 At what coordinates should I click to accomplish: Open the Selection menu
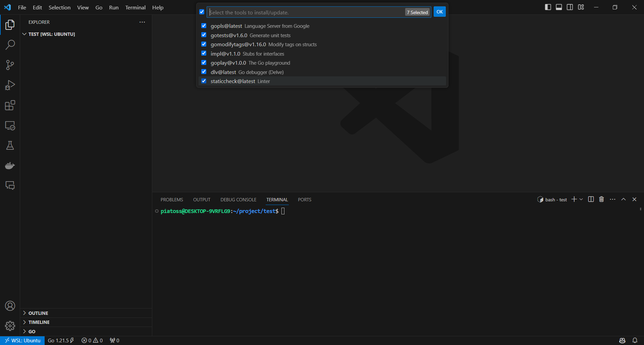coord(59,7)
